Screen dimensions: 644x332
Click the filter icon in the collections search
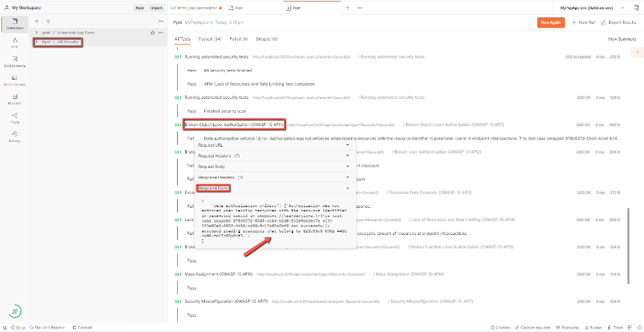point(48,21)
